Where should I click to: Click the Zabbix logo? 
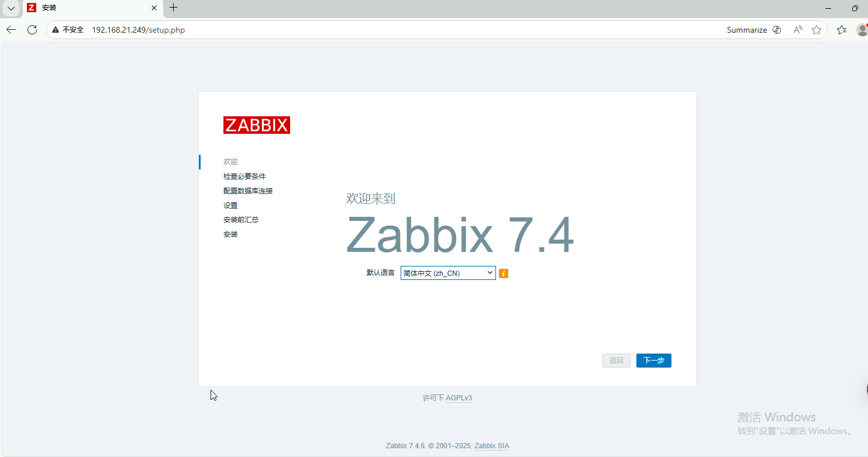point(256,125)
